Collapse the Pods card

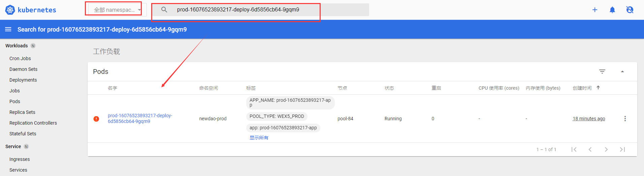622,72
